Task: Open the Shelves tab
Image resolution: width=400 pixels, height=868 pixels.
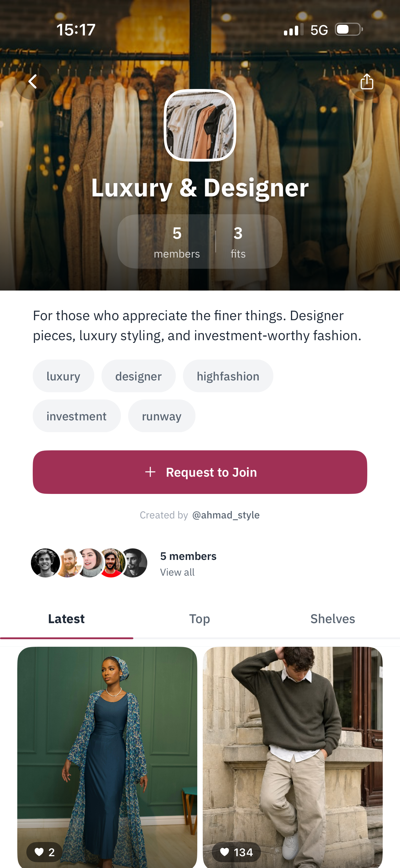Action: pyautogui.click(x=332, y=619)
